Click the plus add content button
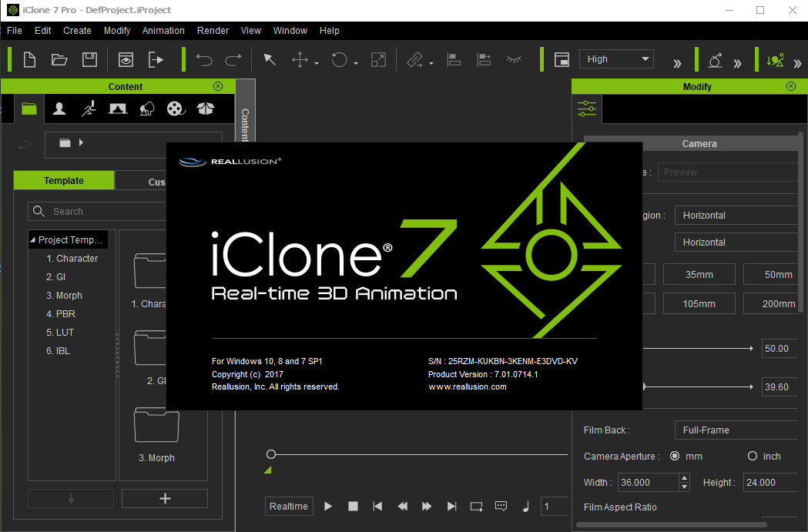 coord(165,499)
